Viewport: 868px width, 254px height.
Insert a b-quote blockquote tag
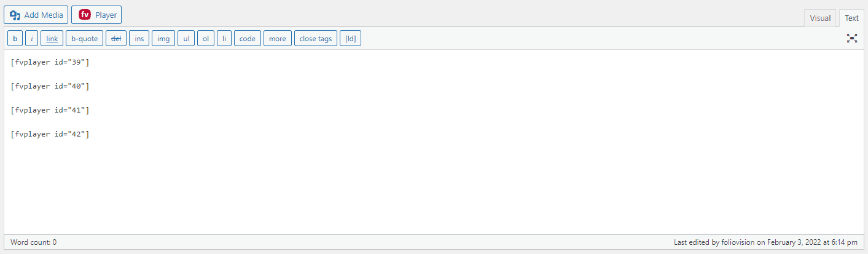click(x=84, y=39)
